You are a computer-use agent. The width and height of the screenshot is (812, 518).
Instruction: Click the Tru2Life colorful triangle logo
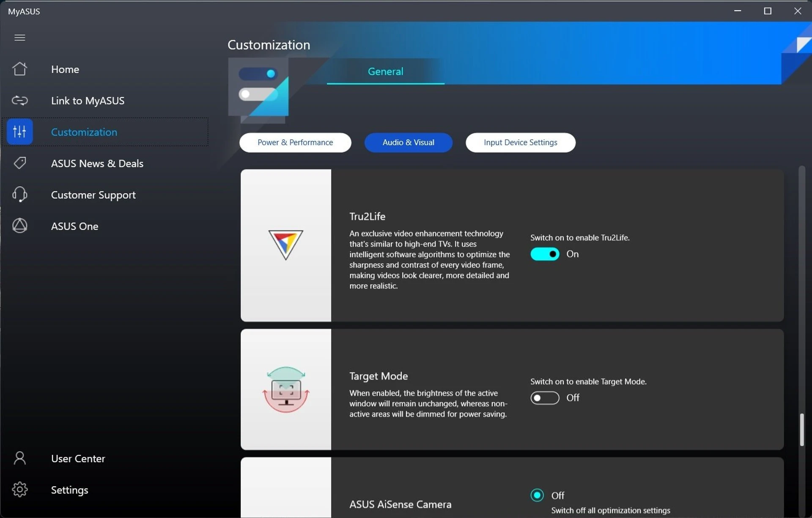pyautogui.click(x=285, y=245)
